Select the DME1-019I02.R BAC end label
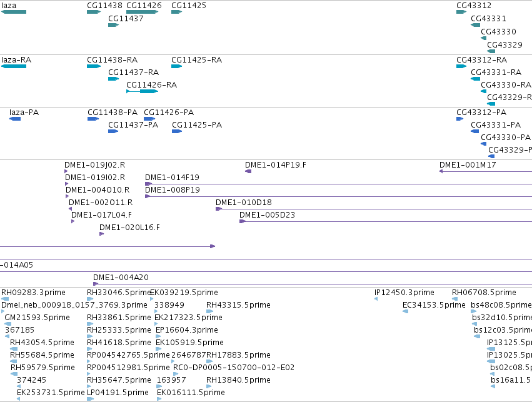This screenshot has height=402, width=532. click(x=95, y=178)
